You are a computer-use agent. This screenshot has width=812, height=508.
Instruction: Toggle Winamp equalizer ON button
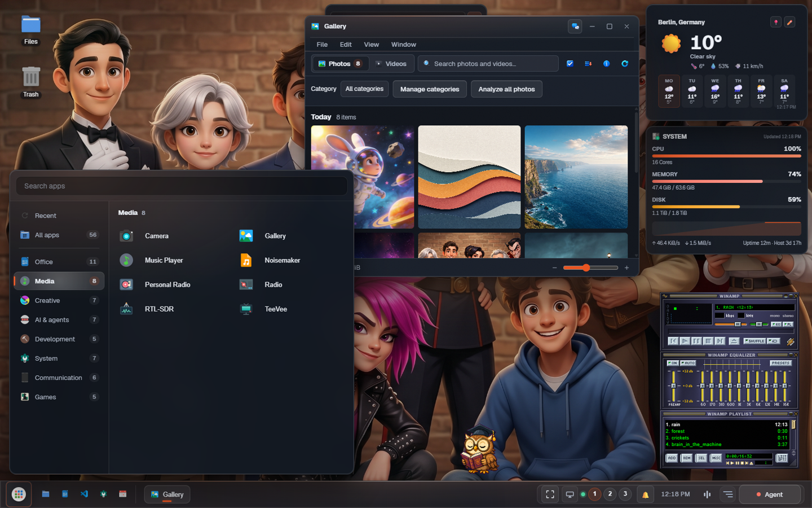[x=673, y=363]
